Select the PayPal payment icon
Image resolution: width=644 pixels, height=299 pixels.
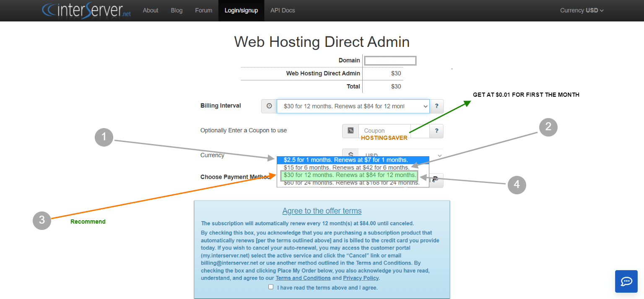pyautogui.click(x=436, y=180)
